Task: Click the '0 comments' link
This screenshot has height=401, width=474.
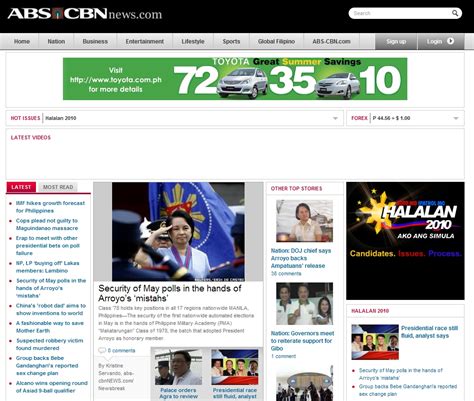Action: click(x=121, y=351)
